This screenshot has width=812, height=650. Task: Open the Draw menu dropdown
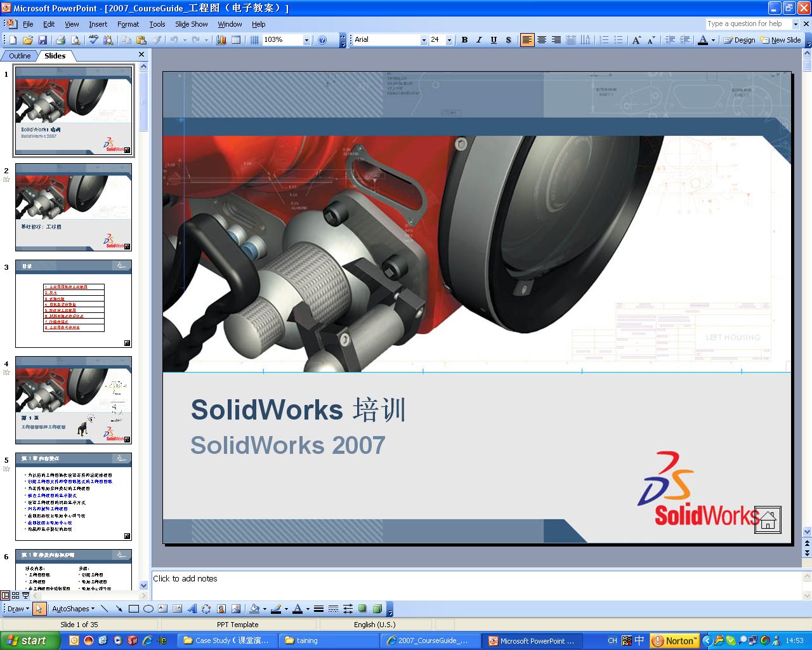pyautogui.click(x=18, y=609)
